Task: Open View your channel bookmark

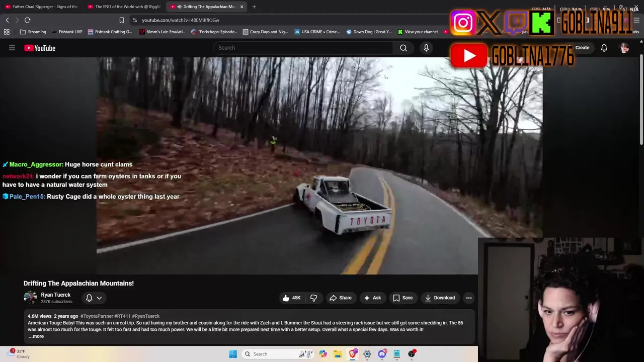Action: (x=418, y=32)
